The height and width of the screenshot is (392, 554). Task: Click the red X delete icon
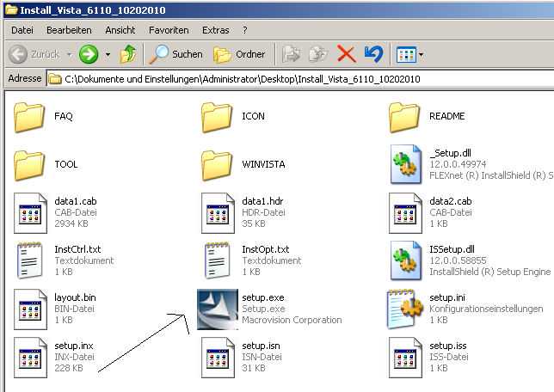pyautogui.click(x=346, y=54)
